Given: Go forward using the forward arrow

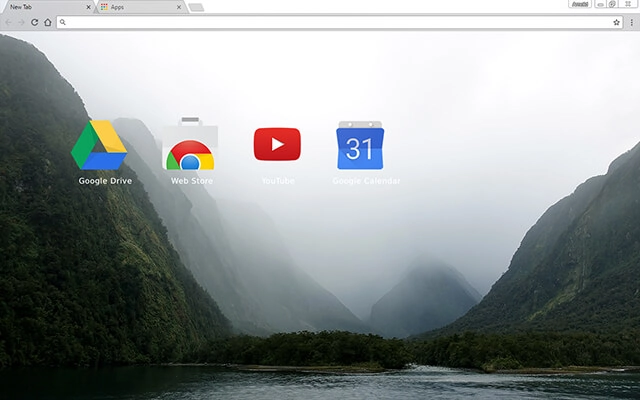Looking at the screenshot, I should [x=21, y=22].
